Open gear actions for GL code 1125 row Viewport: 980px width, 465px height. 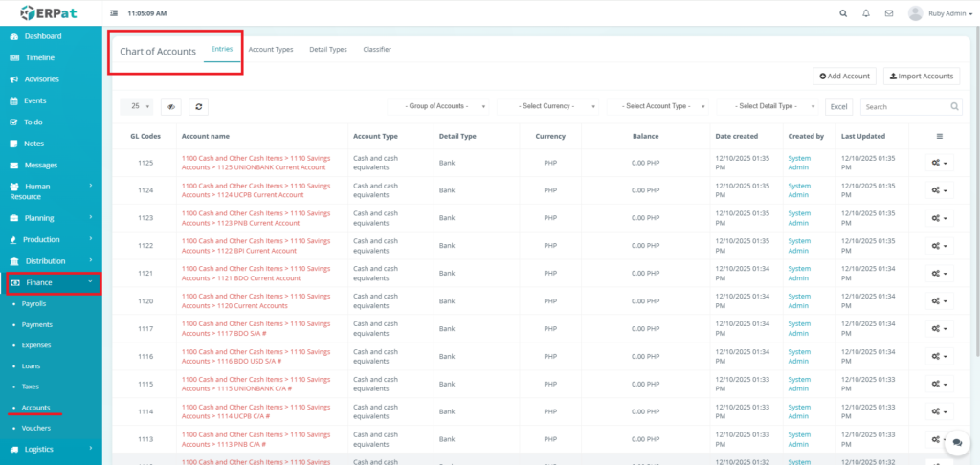click(939, 164)
